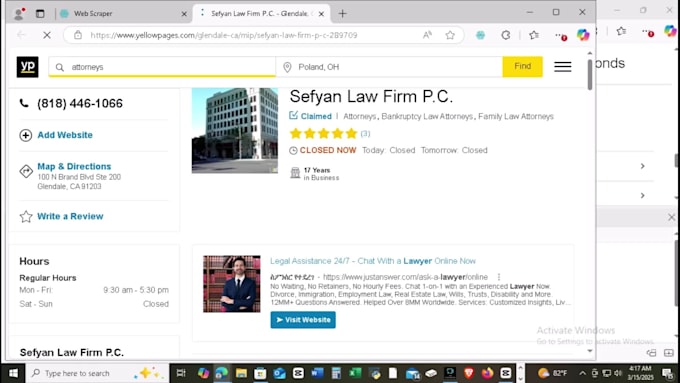Screen dimensions: 680x383
Task: Open the weather widget showing 82°F
Action: [553, 373]
